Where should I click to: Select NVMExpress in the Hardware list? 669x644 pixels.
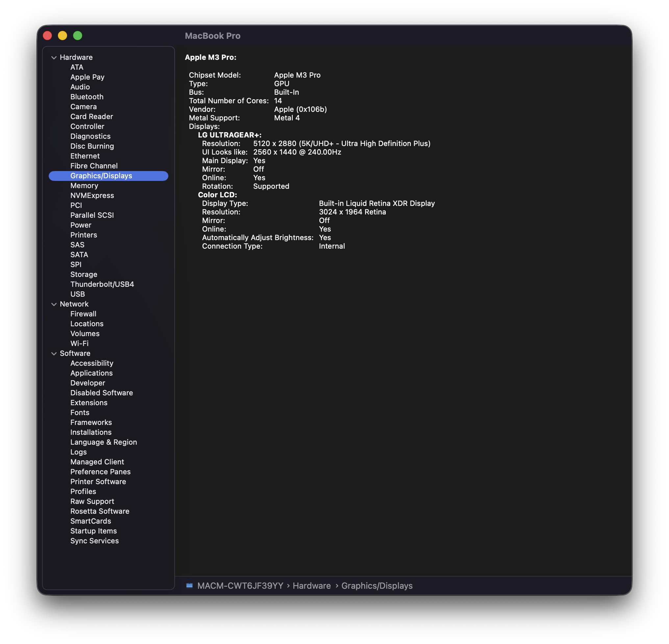[92, 196]
